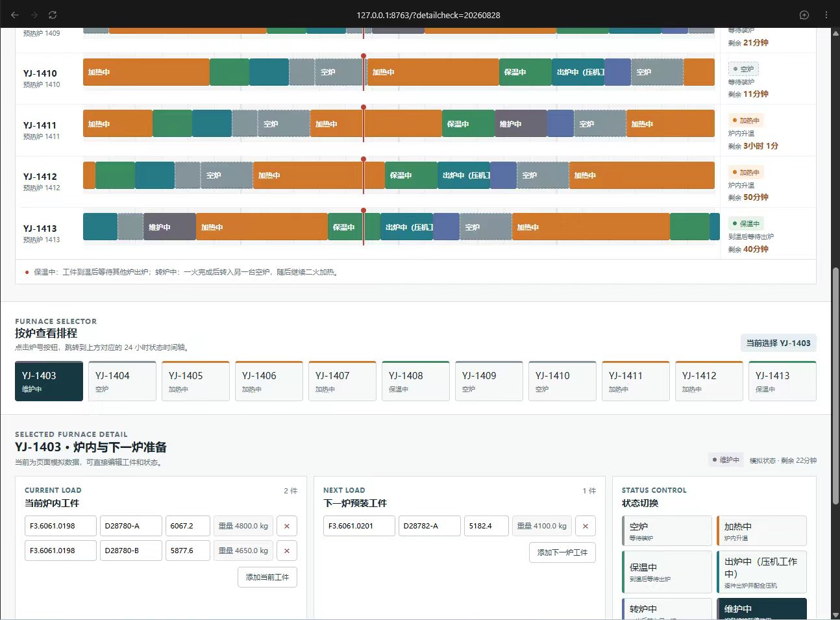Click the browser forward arrow

tap(34, 15)
